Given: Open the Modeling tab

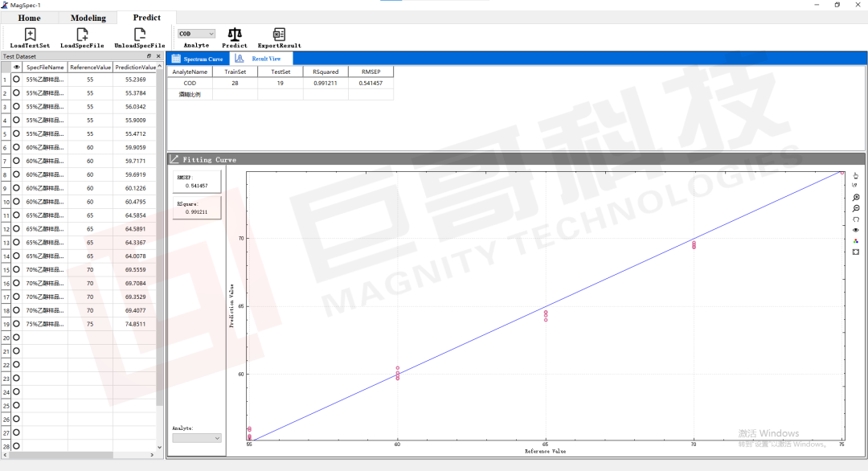Looking at the screenshot, I should click(x=88, y=18).
